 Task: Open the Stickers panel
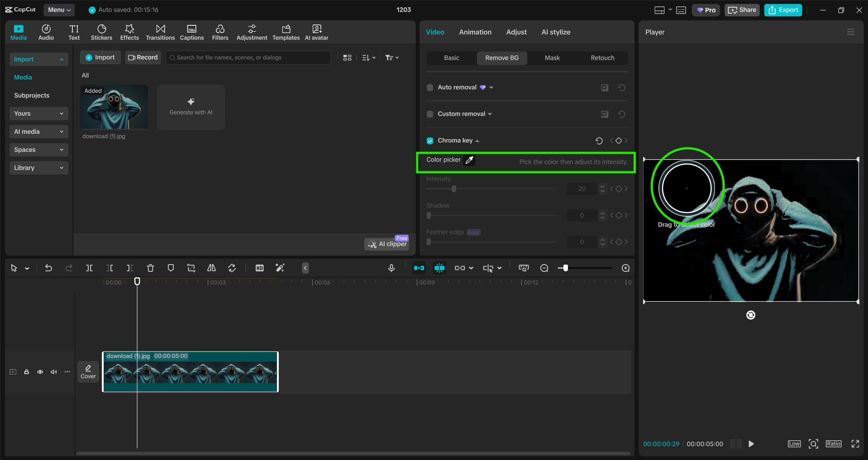tap(101, 33)
